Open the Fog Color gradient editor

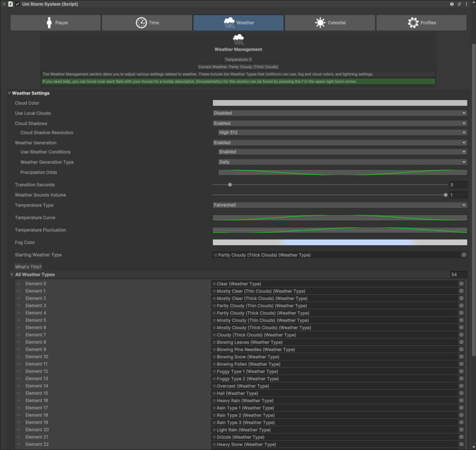(339, 242)
